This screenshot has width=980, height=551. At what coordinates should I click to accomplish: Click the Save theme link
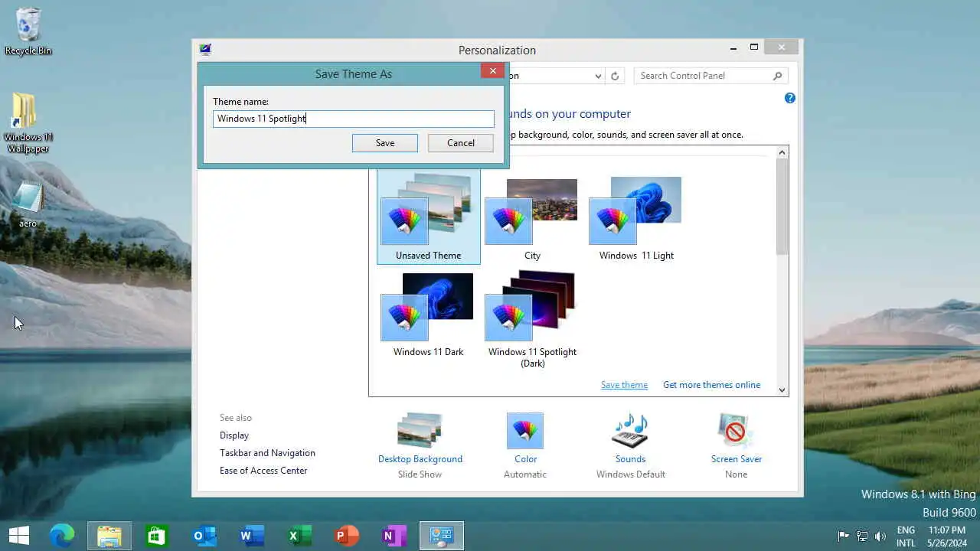tap(624, 385)
